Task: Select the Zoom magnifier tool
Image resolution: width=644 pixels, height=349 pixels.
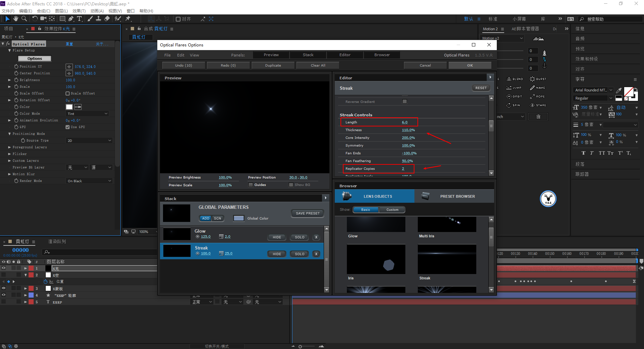Action: coord(24,19)
